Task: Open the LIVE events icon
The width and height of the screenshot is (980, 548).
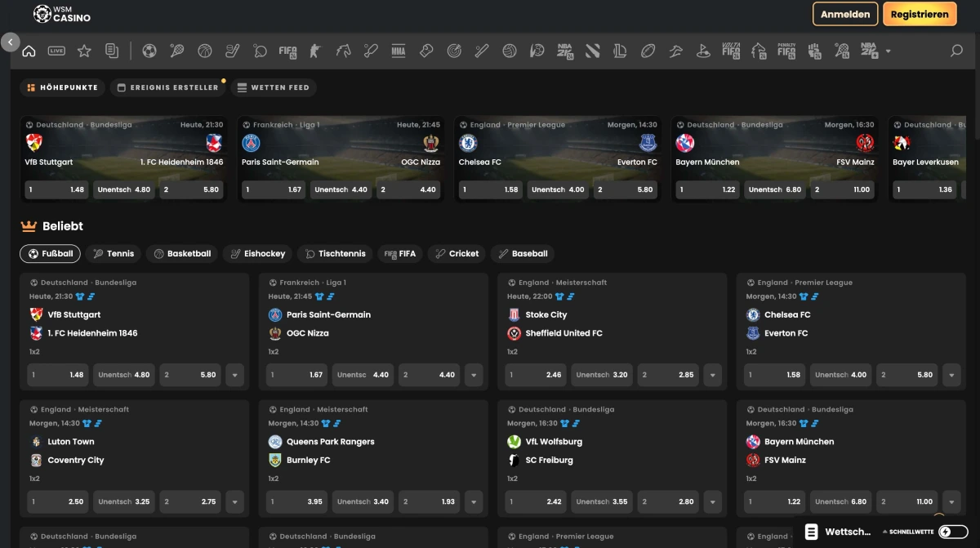Action: (56, 51)
